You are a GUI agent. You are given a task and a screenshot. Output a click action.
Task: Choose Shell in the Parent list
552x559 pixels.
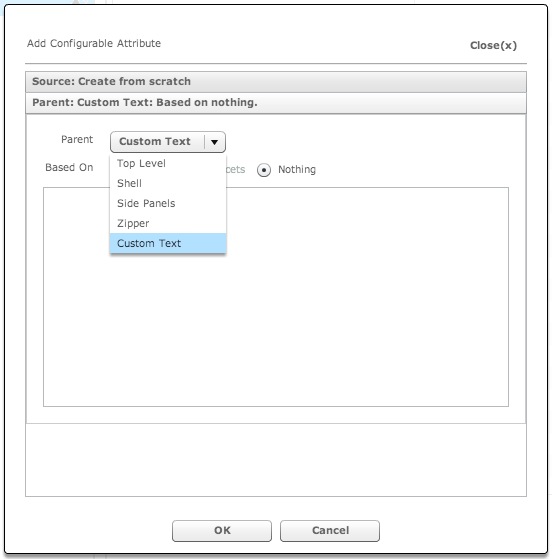[168, 183]
